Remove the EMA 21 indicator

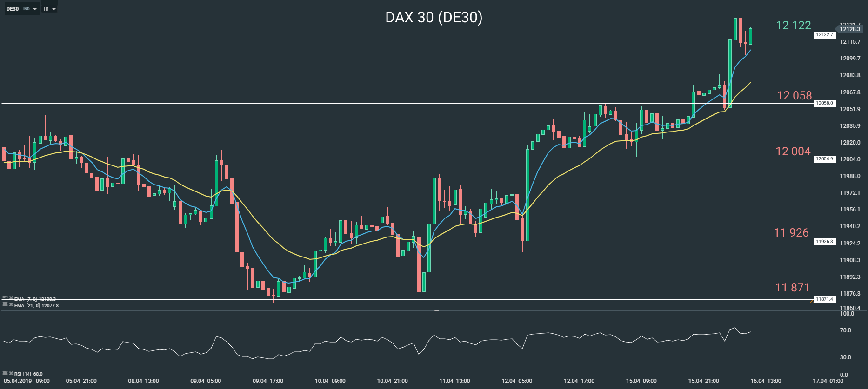[11, 304]
